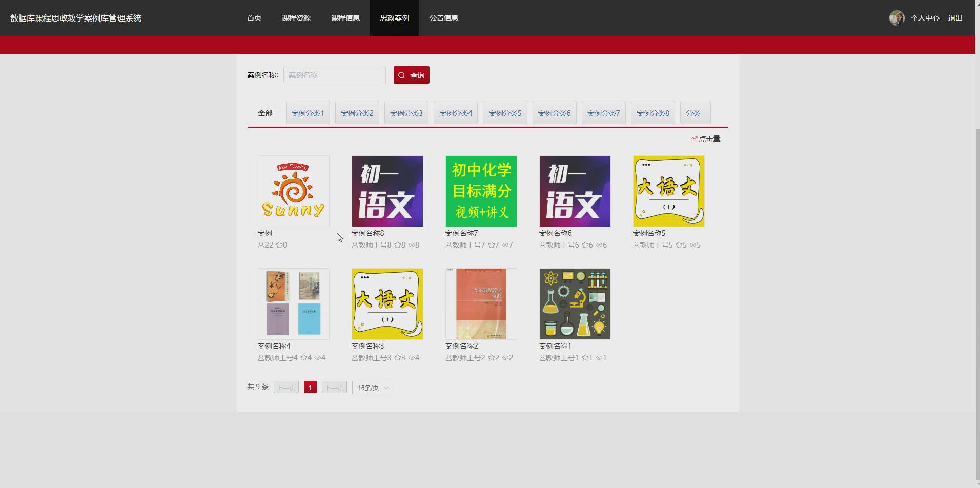
Task: Click the eye view-count icon under 案例名称7
Action: pyautogui.click(x=505, y=245)
